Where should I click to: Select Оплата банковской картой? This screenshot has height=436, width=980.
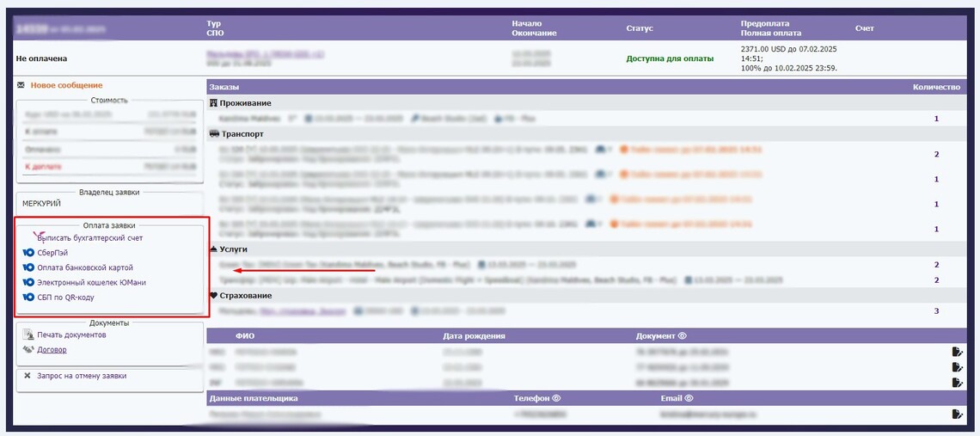84,267
